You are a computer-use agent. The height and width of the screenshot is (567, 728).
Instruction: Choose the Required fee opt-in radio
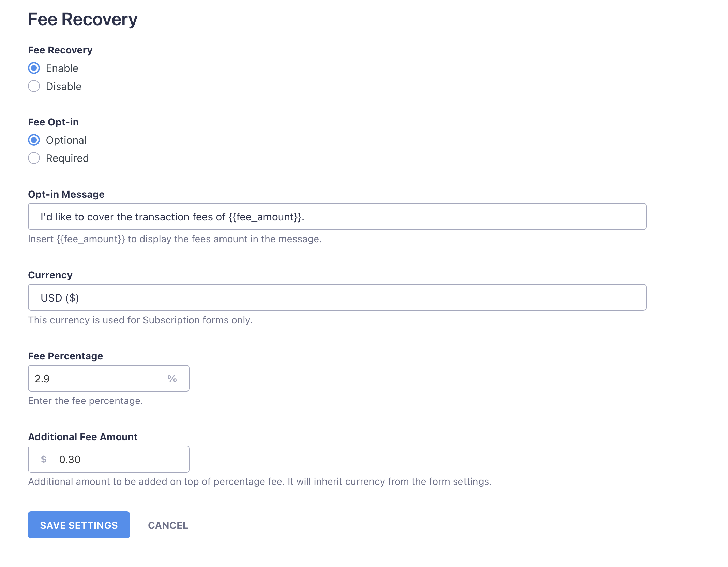tap(34, 158)
